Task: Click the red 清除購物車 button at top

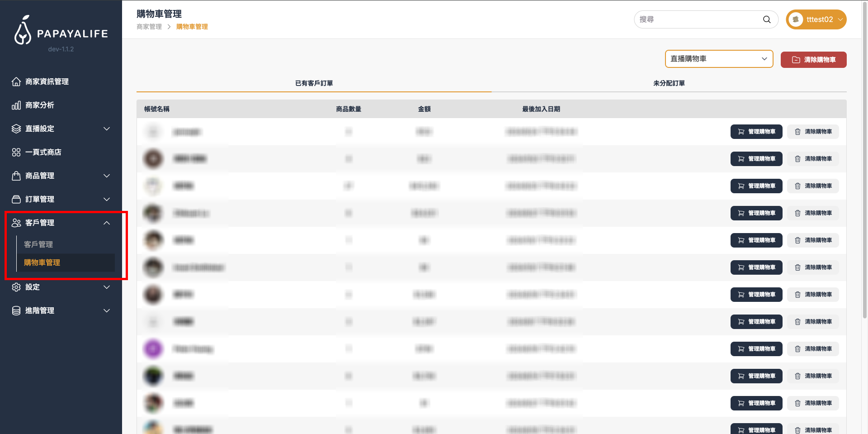Action: (x=813, y=60)
